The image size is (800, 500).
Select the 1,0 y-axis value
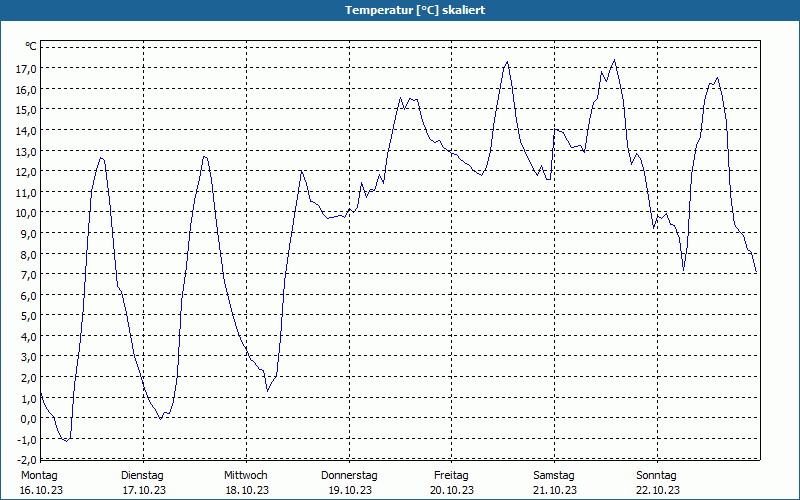point(29,398)
